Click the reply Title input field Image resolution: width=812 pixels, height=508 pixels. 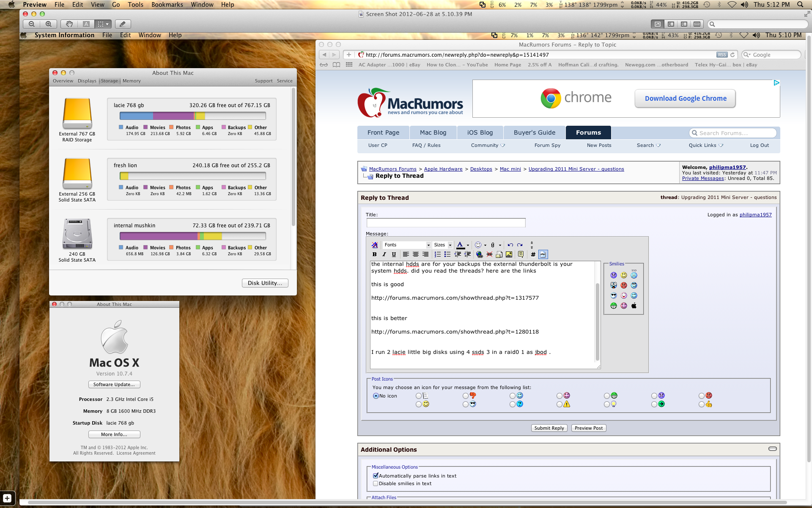tap(446, 223)
